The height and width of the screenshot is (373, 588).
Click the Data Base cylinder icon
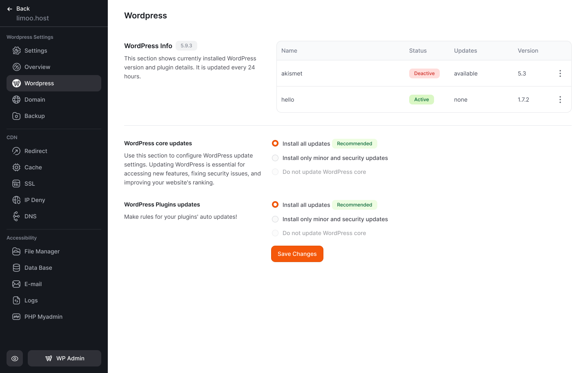(x=16, y=268)
